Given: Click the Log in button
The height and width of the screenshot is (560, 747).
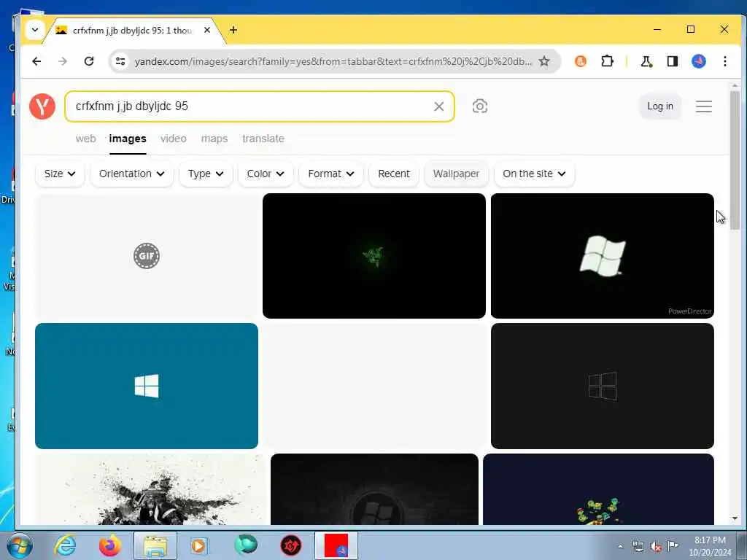Looking at the screenshot, I should (659, 106).
